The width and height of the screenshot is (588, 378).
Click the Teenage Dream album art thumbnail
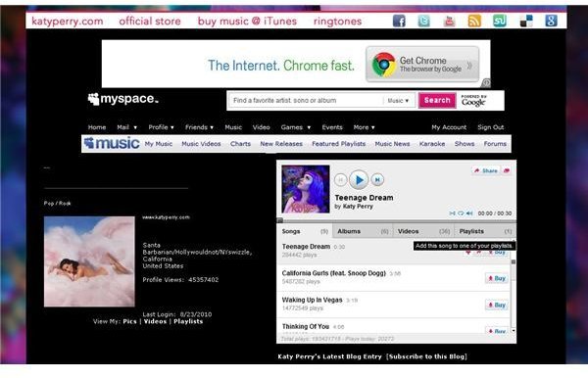click(x=306, y=189)
